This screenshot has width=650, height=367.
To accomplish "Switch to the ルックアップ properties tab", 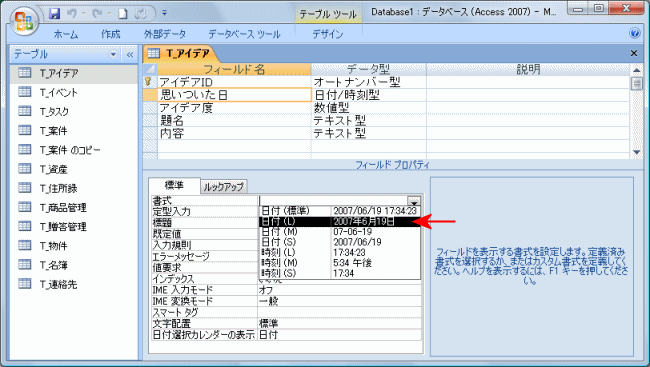I will [x=223, y=187].
